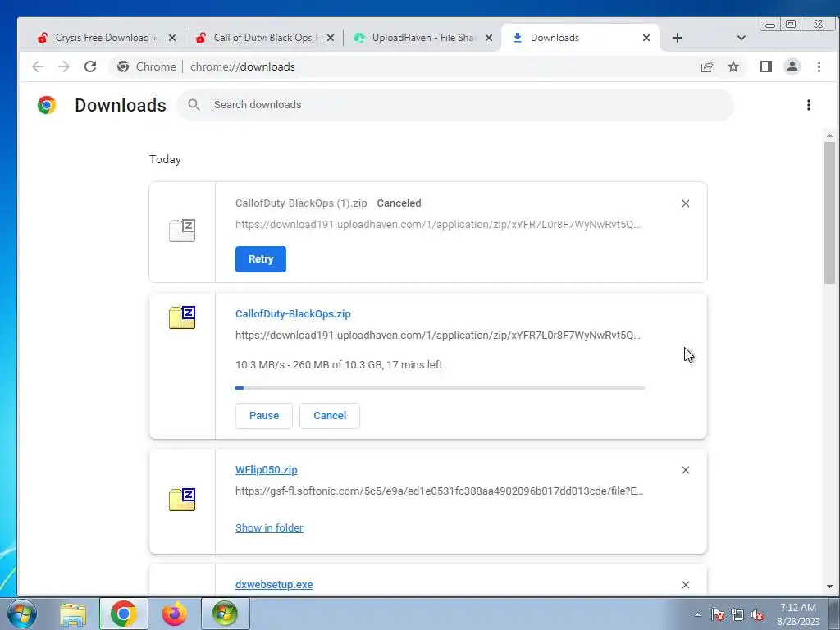Click the network tray icon
The height and width of the screenshot is (630, 840).
pos(737,614)
